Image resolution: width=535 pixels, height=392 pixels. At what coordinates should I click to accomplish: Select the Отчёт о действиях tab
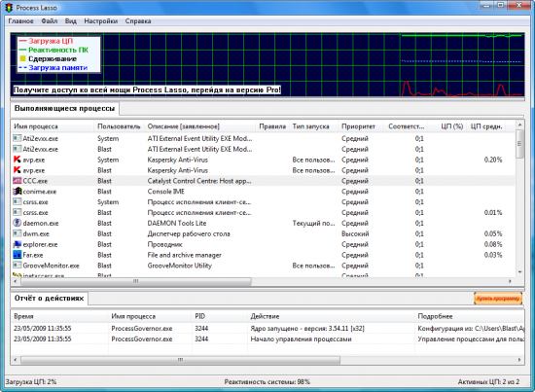pos(50,299)
